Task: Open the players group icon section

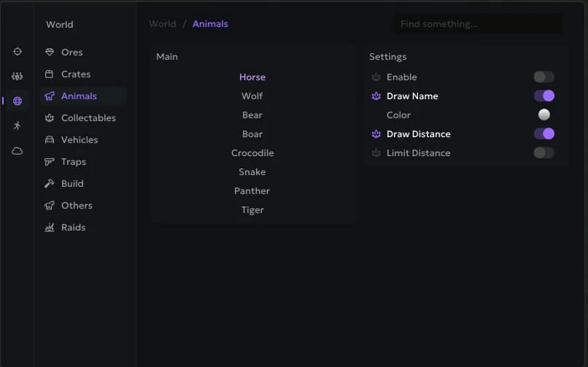Action: 18,77
